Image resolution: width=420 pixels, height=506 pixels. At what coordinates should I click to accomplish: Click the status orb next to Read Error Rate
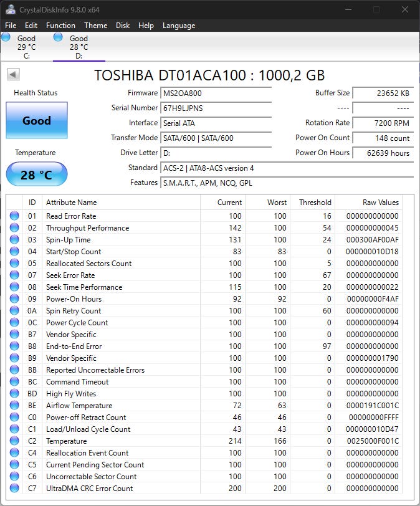[x=14, y=216]
